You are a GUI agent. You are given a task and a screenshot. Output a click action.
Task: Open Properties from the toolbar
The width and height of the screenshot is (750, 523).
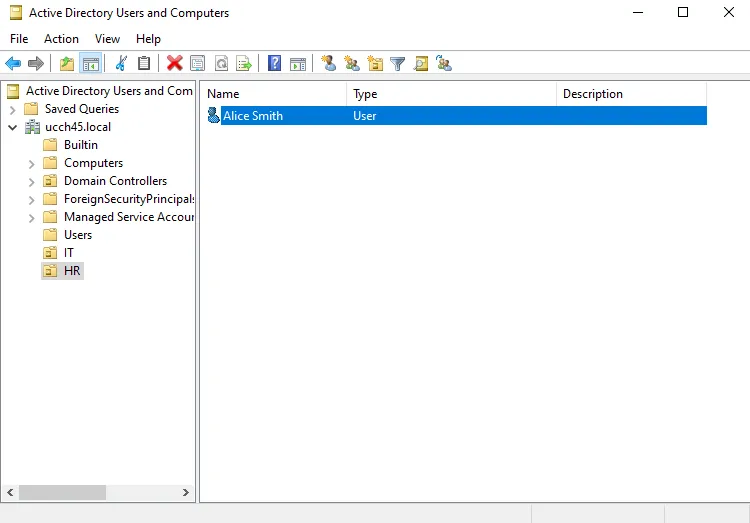pyautogui.click(x=198, y=64)
